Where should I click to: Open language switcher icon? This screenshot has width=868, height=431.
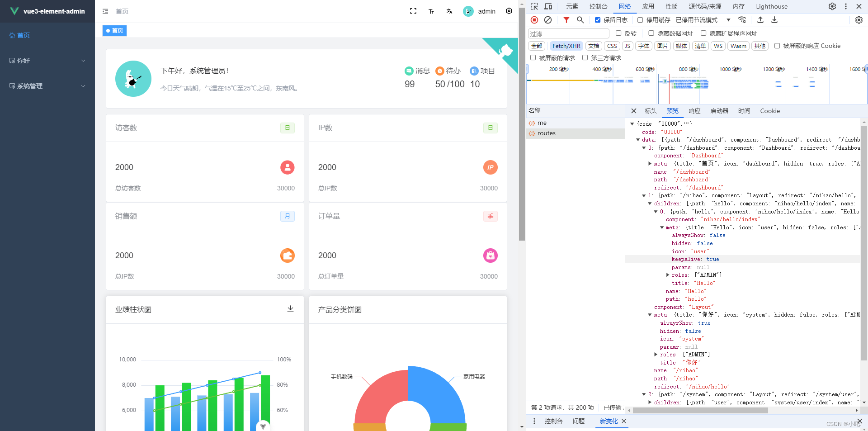[449, 11]
